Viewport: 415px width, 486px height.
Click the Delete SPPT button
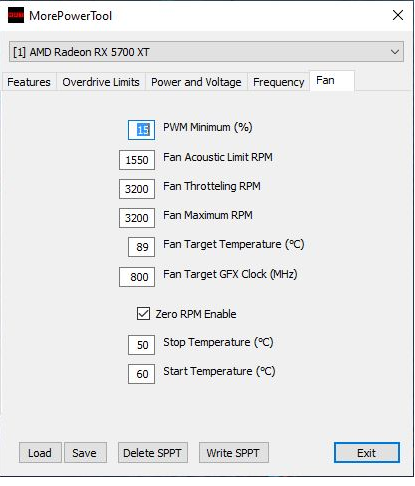click(x=153, y=453)
